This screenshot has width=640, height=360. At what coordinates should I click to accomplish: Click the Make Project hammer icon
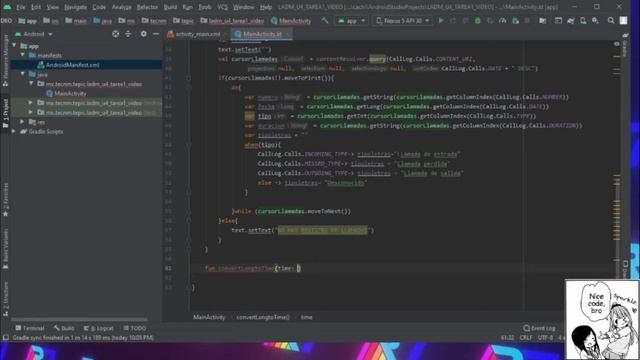pyautogui.click(x=324, y=20)
